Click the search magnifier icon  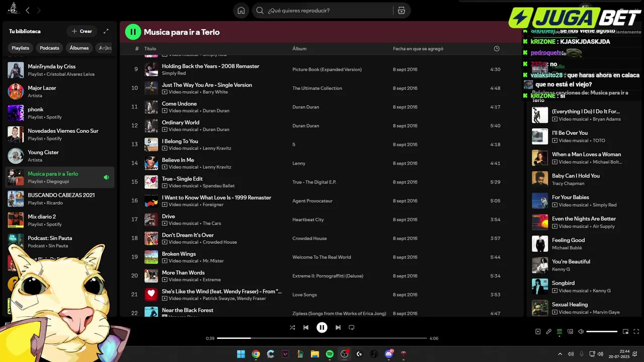tap(260, 11)
